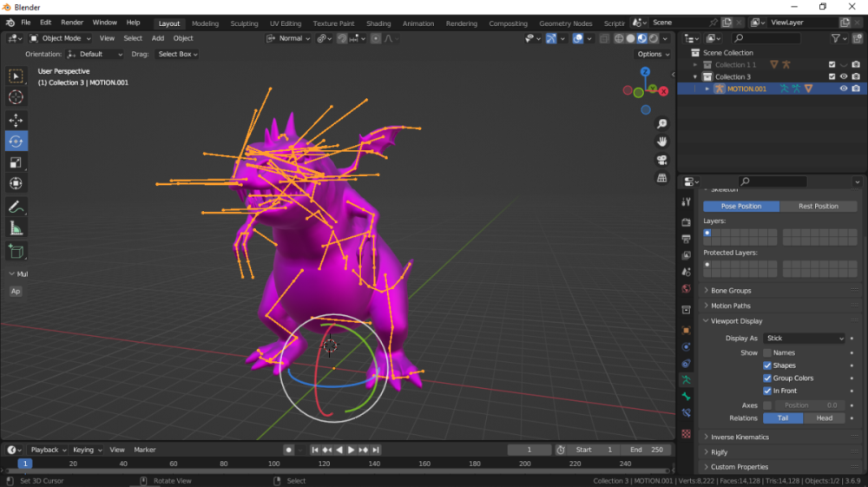This screenshot has height=487, width=868.
Task: Click the Rest Position button
Action: [819, 206]
